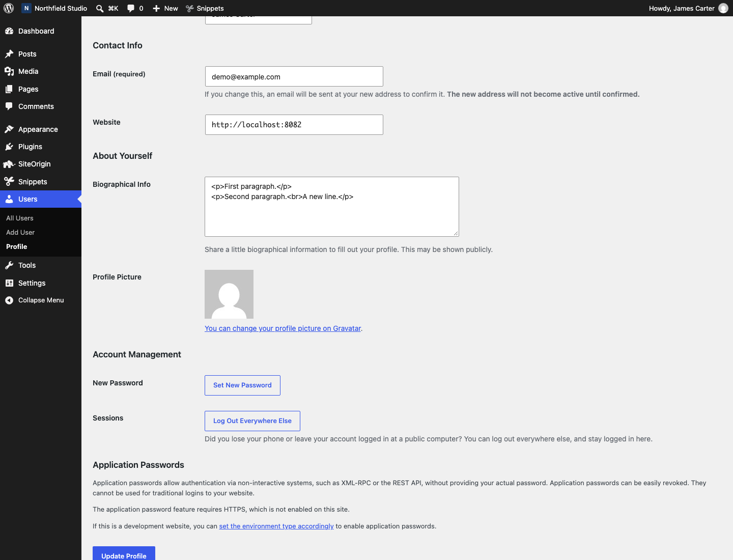Follow set the environment type accordingly link
733x560 pixels.
[x=276, y=526]
